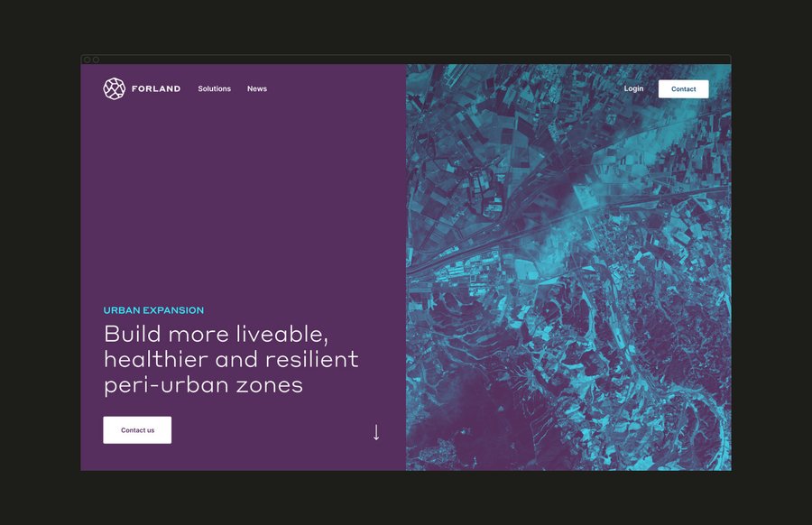Click empty purple hero panel area
812x525 pixels.
point(244,198)
